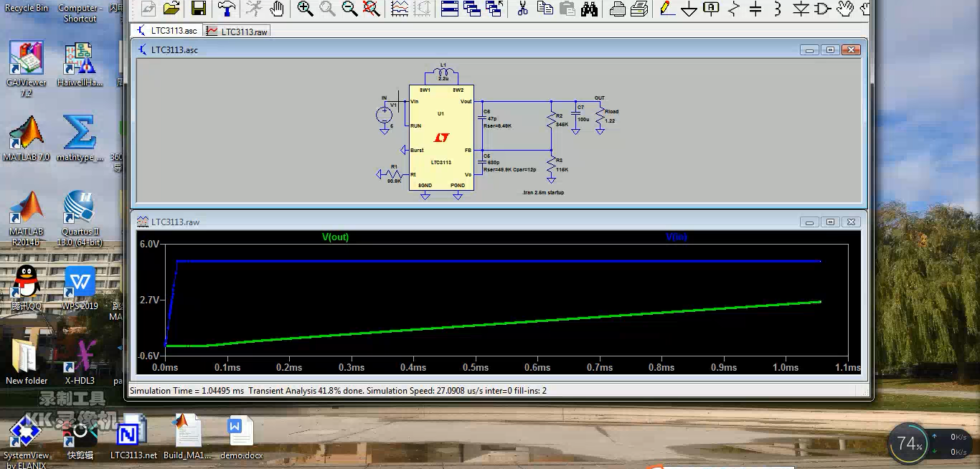Select the Draw Wire pencil tool
This screenshot has height=469, width=980.
pyautogui.click(x=666, y=9)
